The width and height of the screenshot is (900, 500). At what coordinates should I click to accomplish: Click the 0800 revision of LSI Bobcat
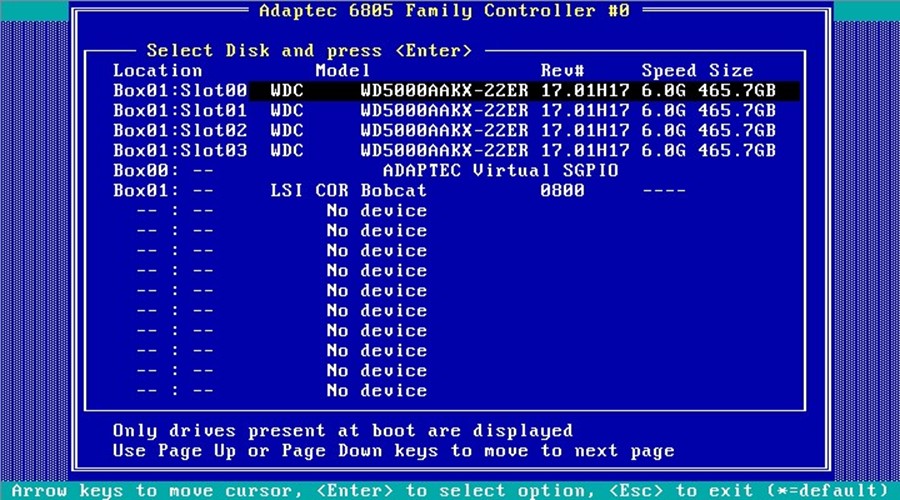tap(562, 191)
